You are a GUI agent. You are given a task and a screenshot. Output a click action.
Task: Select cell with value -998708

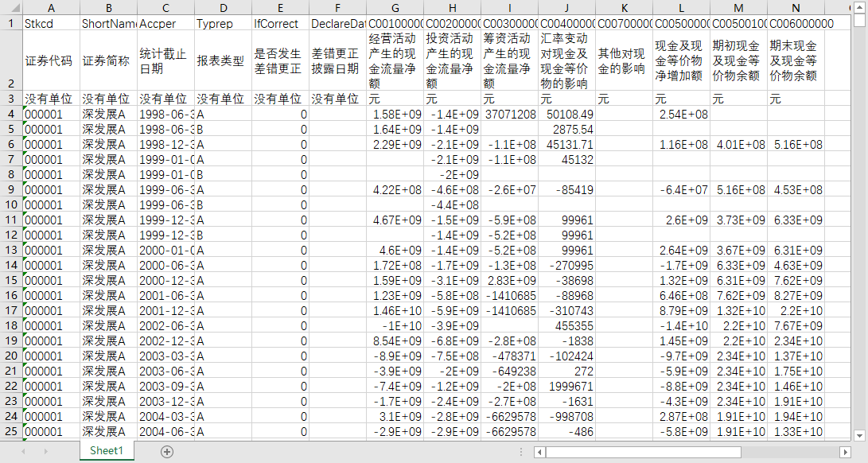566,417
